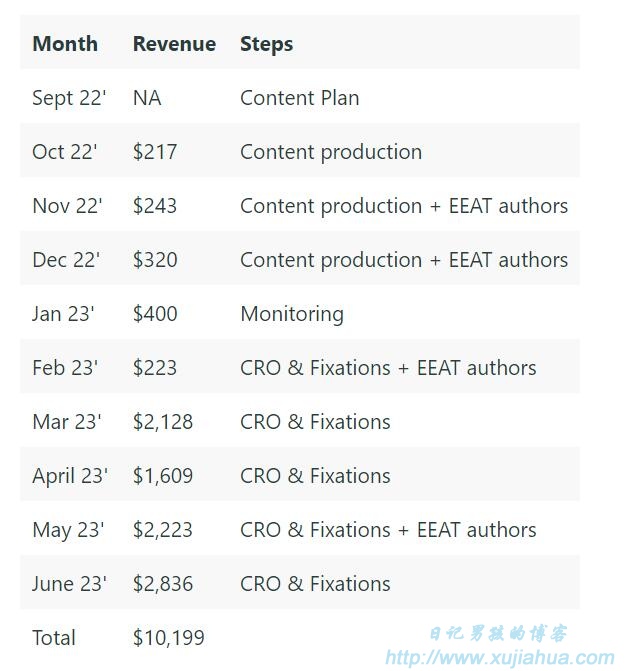Click the $2,223 May revenue value
Image resolution: width=630 pixels, height=671 pixels.
pos(163,530)
